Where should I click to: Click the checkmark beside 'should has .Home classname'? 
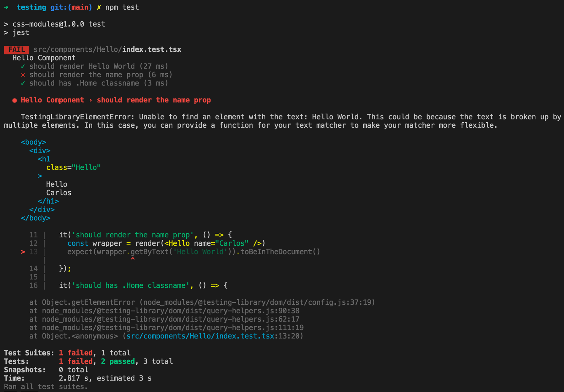tap(23, 83)
